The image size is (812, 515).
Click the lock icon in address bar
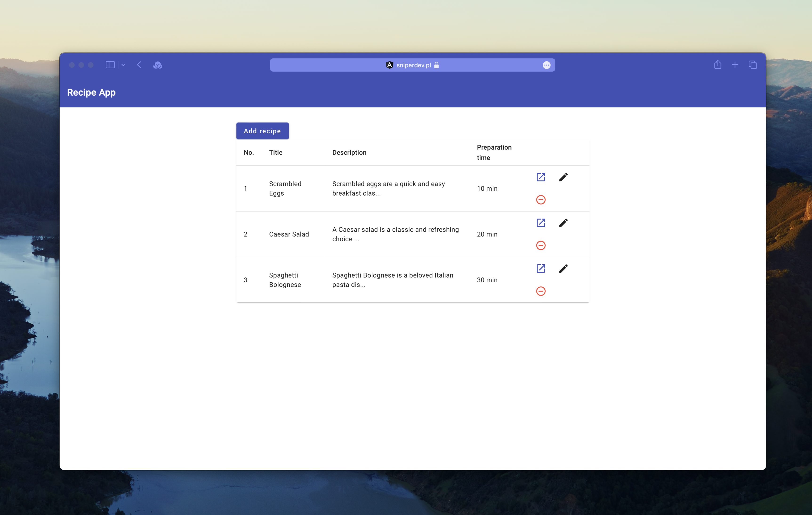tap(436, 65)
